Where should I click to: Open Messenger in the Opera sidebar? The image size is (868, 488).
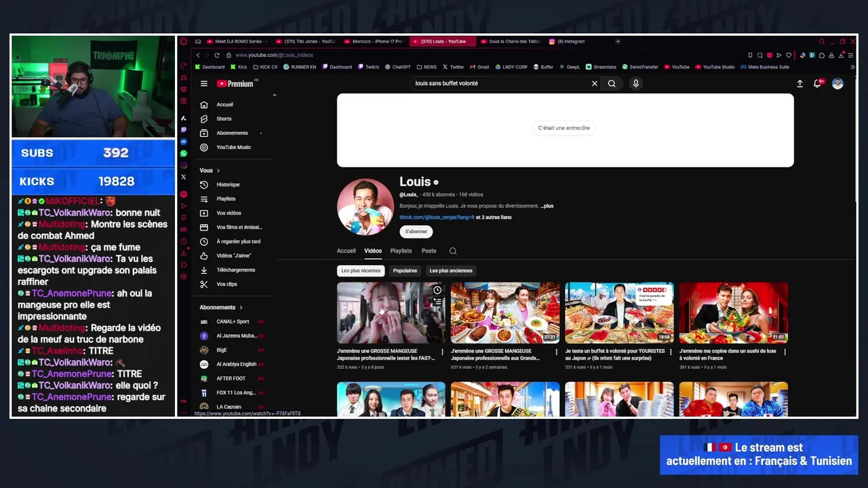[183, 141]
